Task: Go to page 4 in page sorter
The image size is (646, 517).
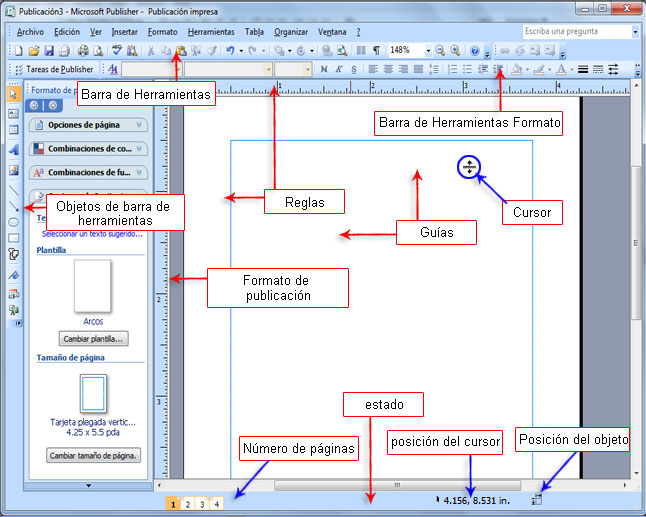Action: [x=217, y=504]
